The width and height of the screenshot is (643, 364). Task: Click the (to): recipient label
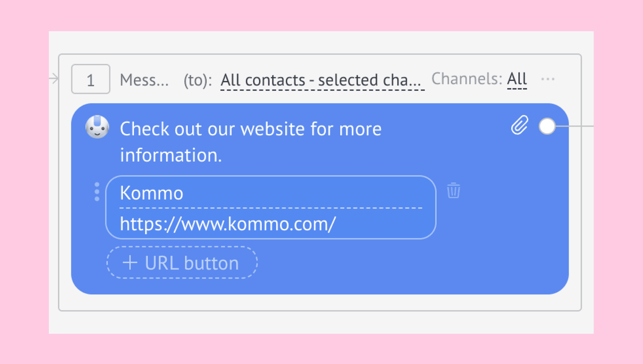(198, 80)
